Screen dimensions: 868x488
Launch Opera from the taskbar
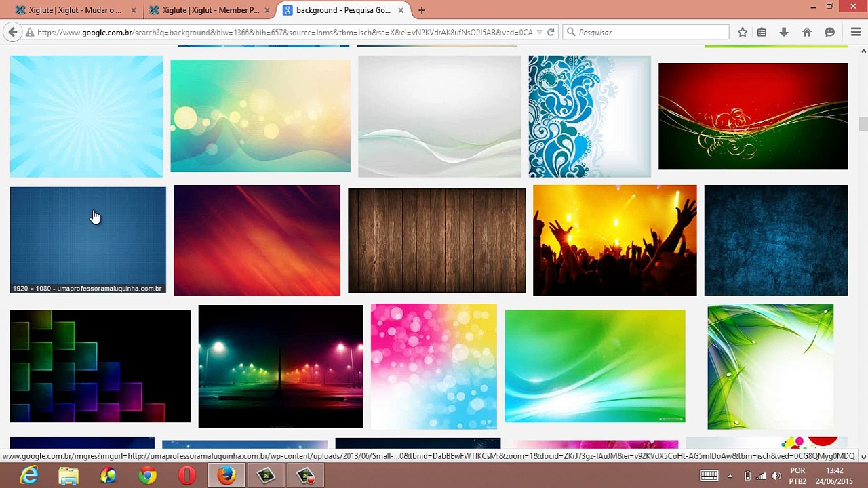click(186, 476)
